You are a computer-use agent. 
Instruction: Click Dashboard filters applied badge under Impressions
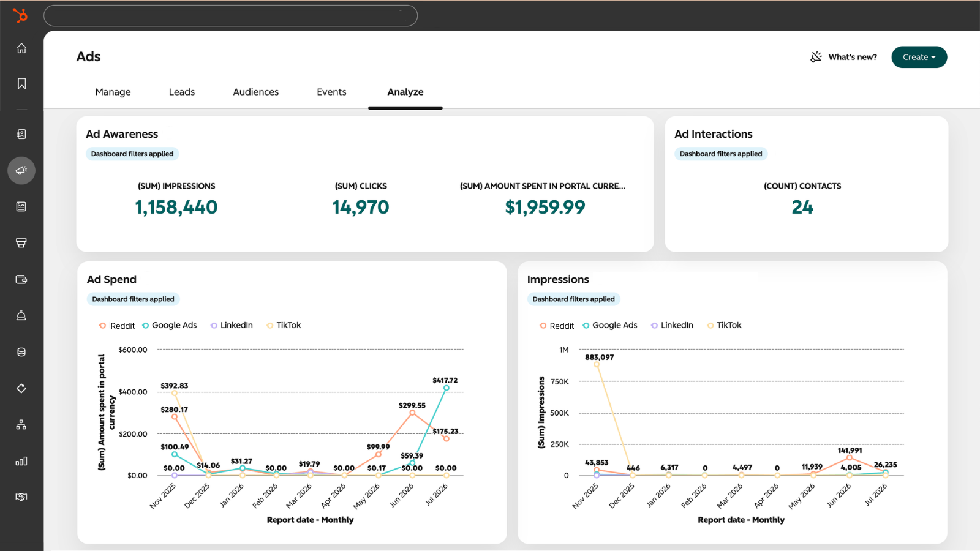[x=573, y=299]
